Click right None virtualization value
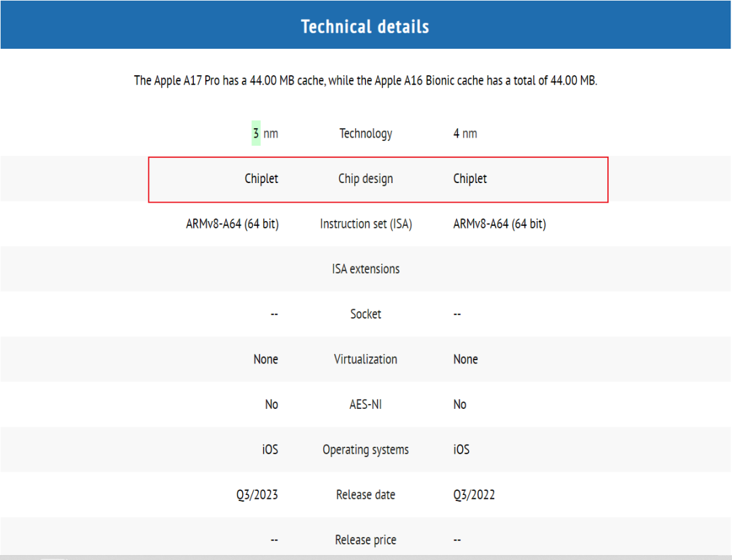This screenshot has width=732, height=560. point(466,359)
